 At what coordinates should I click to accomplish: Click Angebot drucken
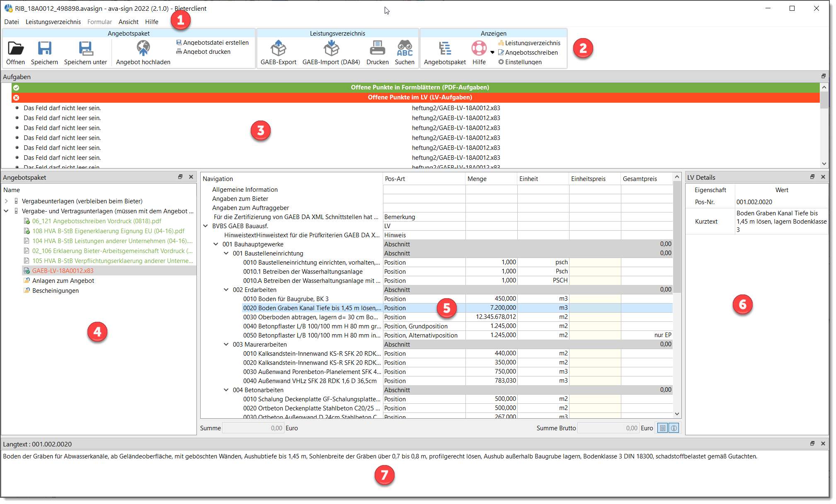[x=204, y=52]
